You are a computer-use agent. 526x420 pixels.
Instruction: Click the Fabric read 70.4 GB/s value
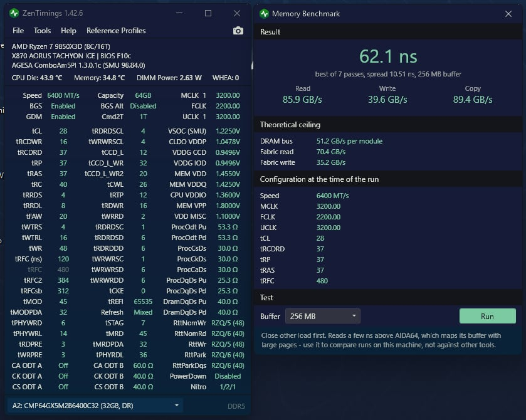tap(331, 152)
